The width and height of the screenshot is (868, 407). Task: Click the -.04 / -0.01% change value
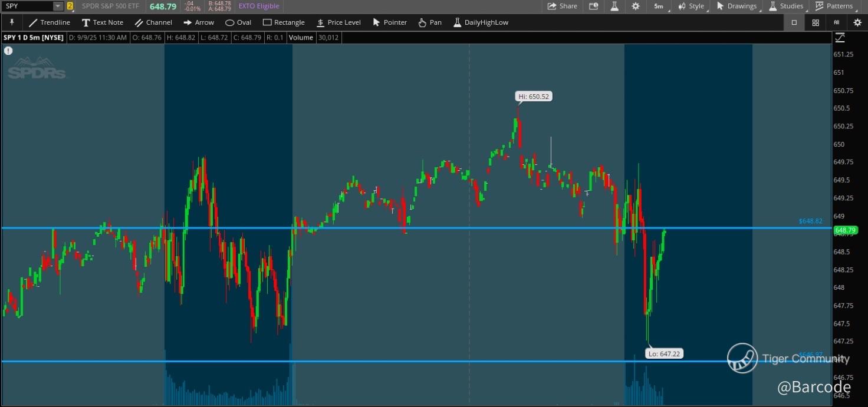[193, 6]
